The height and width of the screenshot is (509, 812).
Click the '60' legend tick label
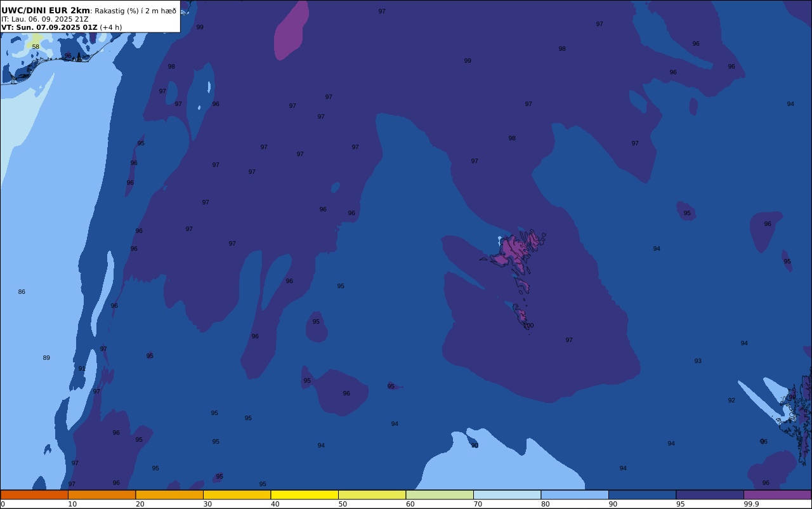(410, 504)
